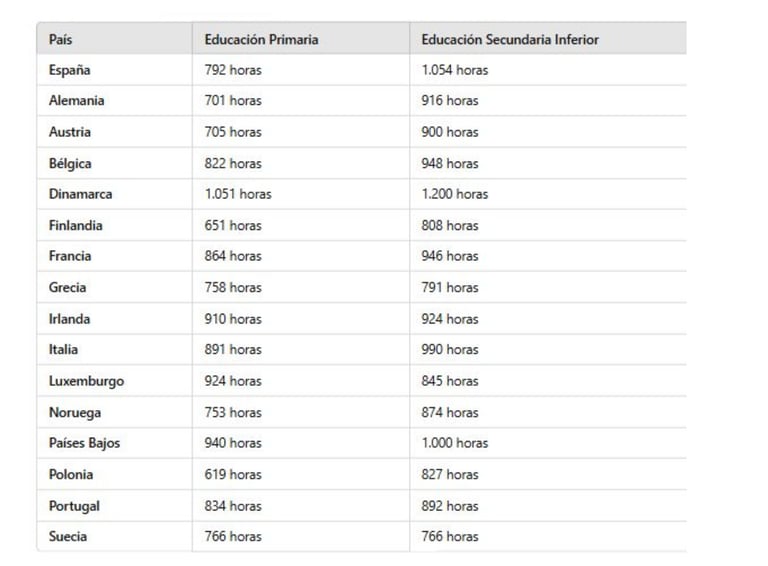The height and width of the screenshot is (566, 768).
Task: Click Dinamarca's 1.051 horas cell
Action: (238, 194)
